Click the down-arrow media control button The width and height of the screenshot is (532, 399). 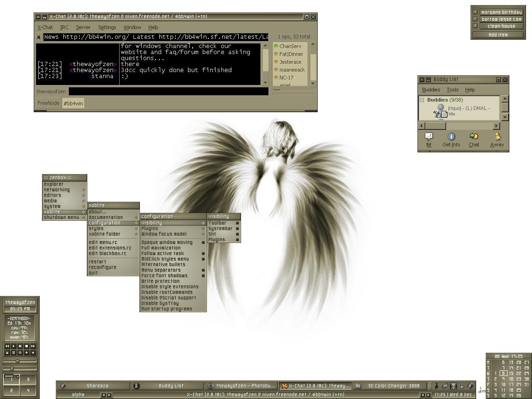33,352
